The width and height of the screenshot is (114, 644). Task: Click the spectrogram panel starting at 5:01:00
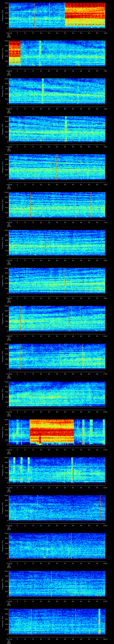[57, 16]
